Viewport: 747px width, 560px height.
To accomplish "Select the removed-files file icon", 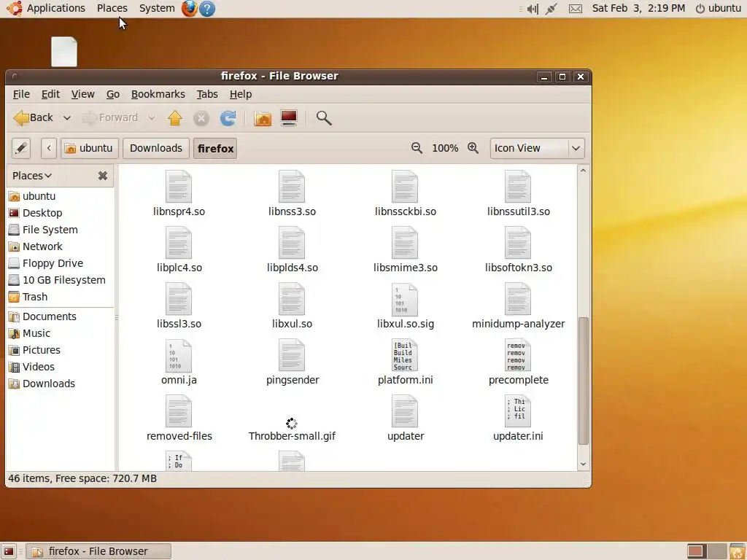I will (x=179, y=411).
